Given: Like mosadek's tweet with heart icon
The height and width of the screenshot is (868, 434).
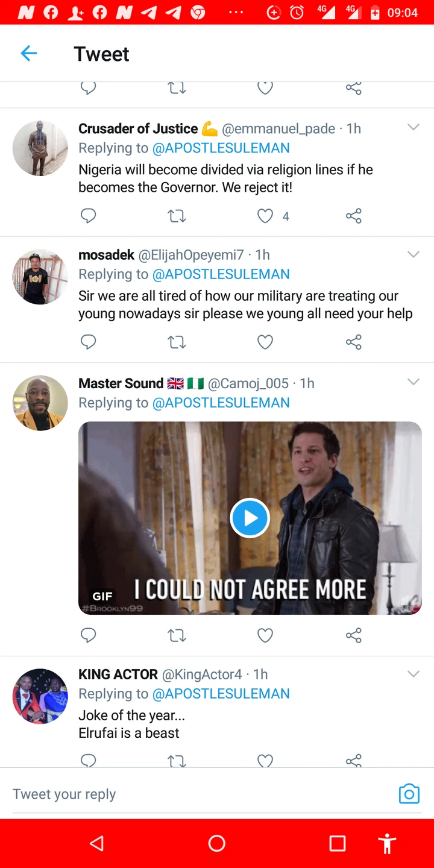Looking at the screenshot, I should [x=265, y=342].
